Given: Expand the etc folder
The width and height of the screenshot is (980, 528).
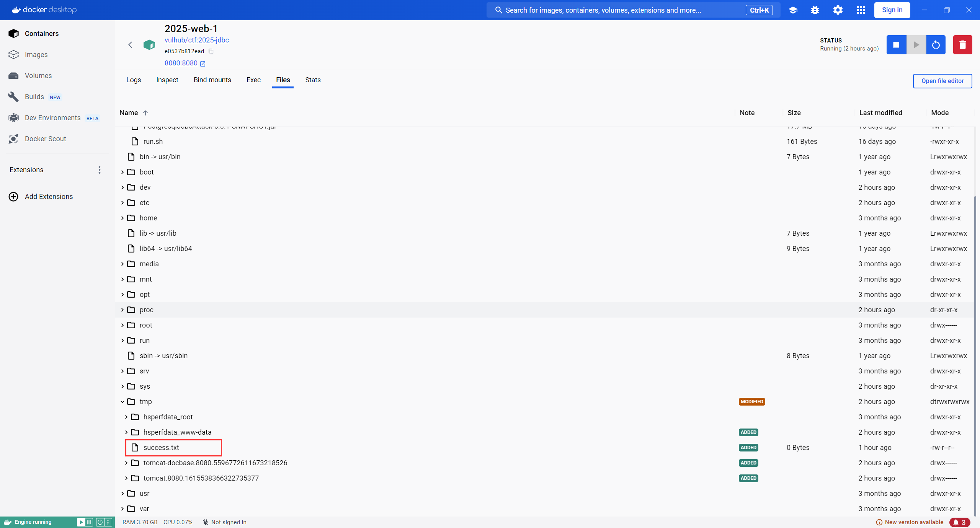Looking at the screenshot, I should click(122, 203).
